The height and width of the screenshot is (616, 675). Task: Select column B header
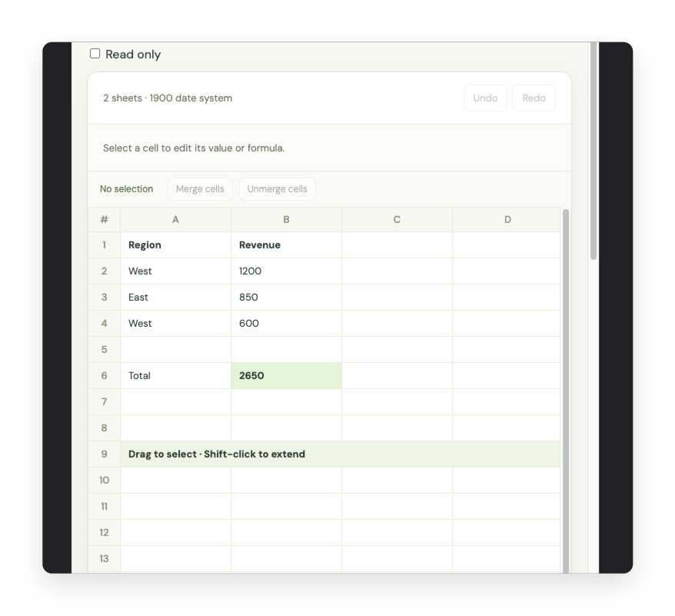(286, 220)
